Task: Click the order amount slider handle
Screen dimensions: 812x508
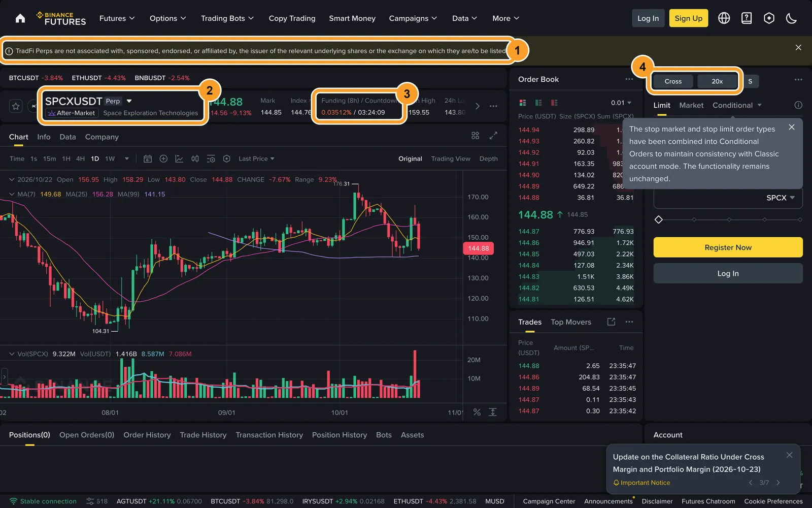Action: coord(659,219)
